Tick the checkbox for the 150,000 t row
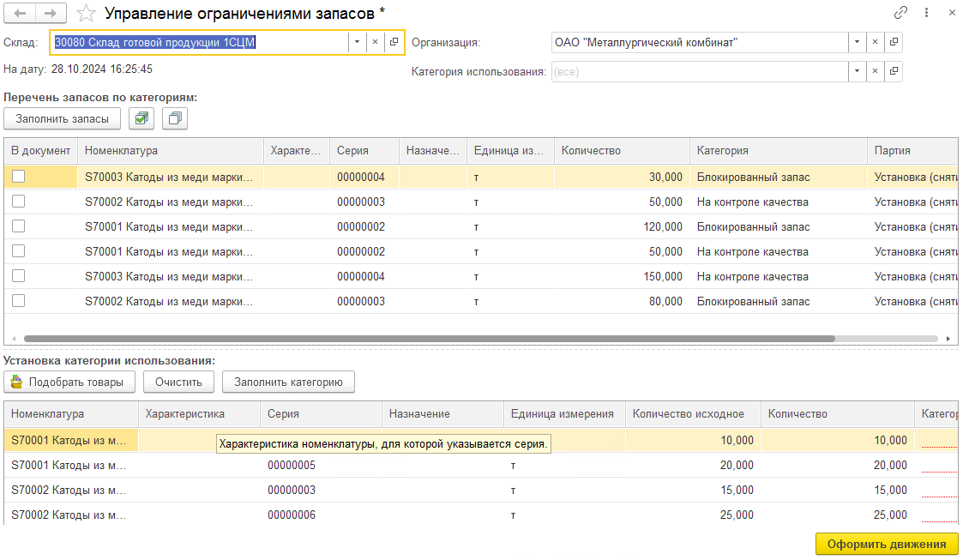 (18, 276)
